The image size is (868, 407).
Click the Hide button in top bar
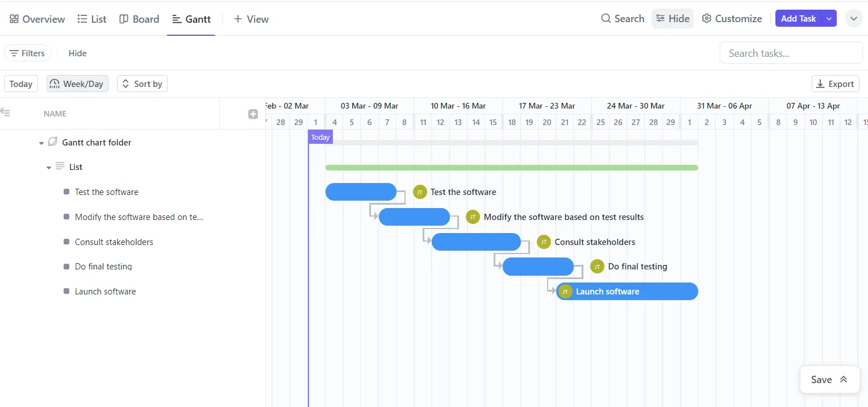[x=673, y=18]
